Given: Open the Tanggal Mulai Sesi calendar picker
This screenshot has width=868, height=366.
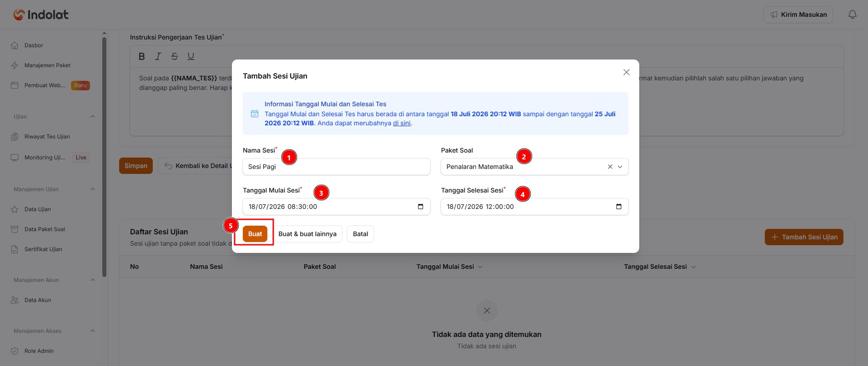Looking at the screenshot, I should pyautogui.click(x=421, y=207).
